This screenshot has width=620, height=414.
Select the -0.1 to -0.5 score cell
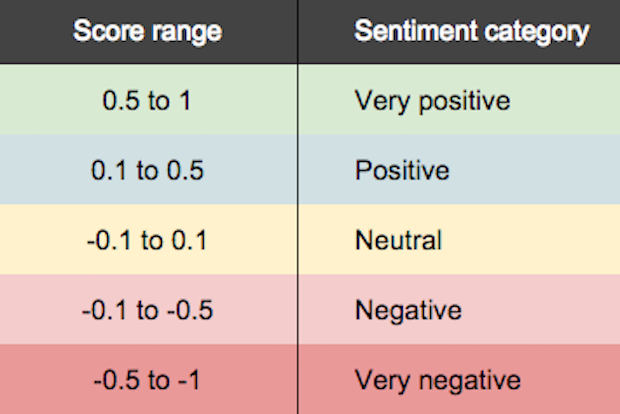[147, 311]
